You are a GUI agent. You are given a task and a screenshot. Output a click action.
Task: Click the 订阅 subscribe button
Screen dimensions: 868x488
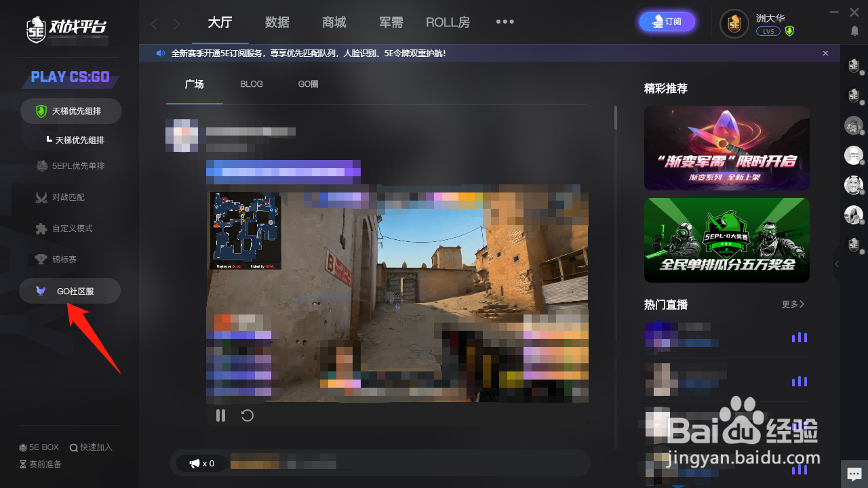point(667,22)
